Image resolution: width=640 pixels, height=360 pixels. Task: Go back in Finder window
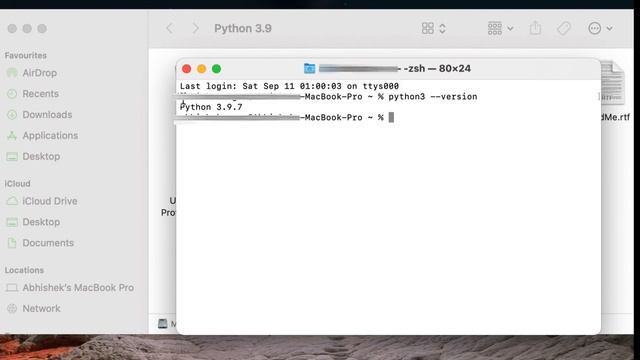(170, 28)
